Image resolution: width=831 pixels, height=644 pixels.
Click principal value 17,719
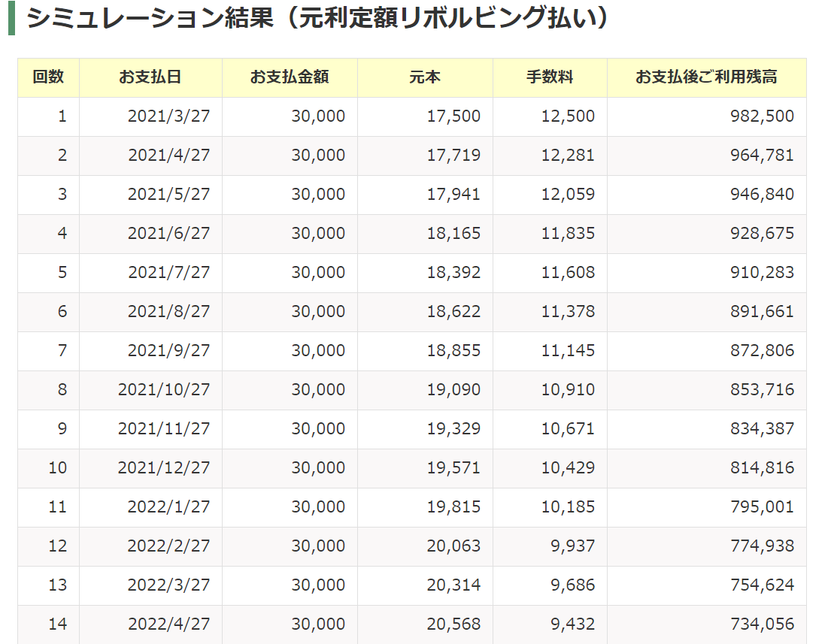(x=454, y=155)
